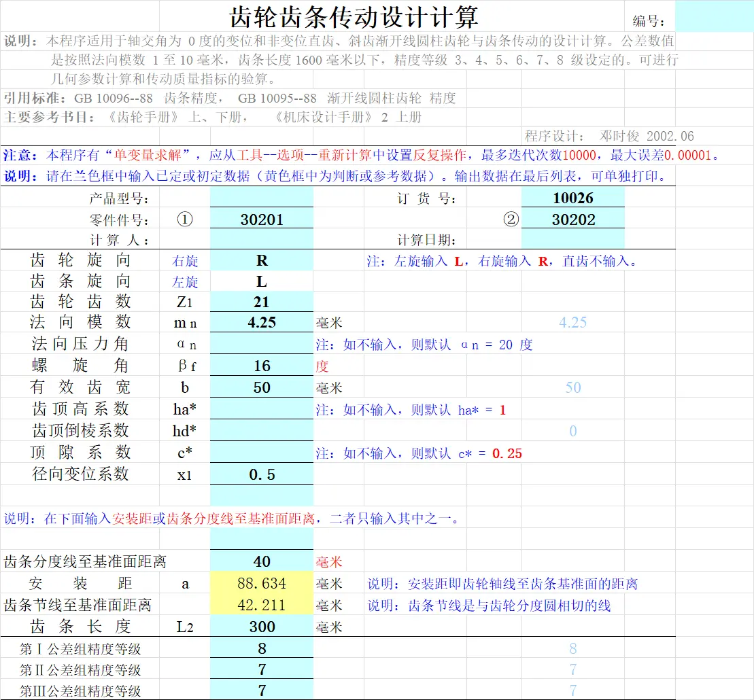Select the distance cell containing 40
The image size is (754, 700).
pos(261,561)
